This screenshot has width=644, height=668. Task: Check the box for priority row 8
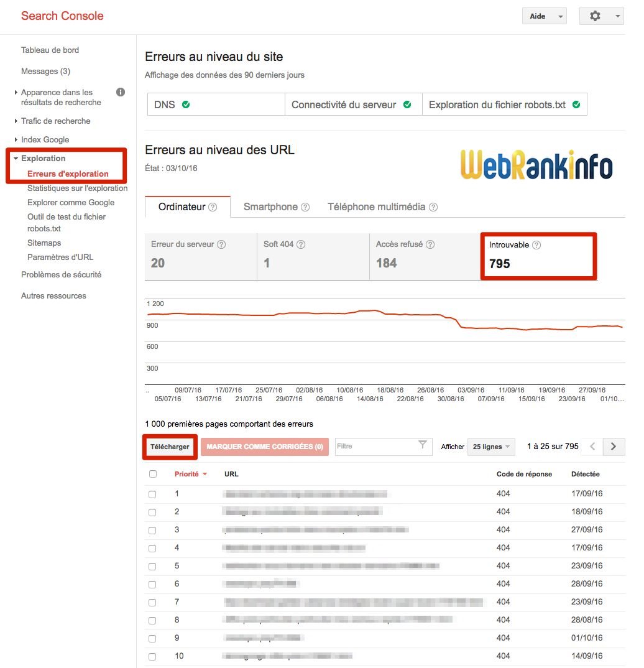(152, 620)
